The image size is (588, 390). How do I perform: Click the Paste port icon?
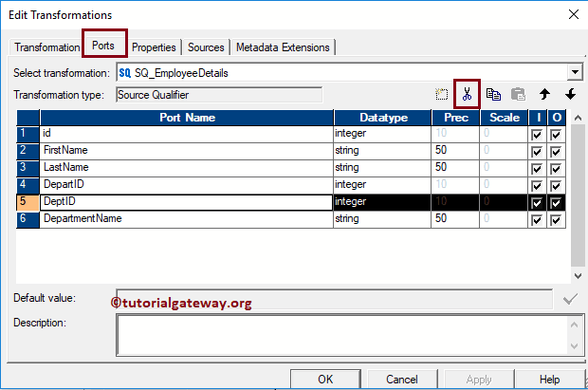(518, 94)
